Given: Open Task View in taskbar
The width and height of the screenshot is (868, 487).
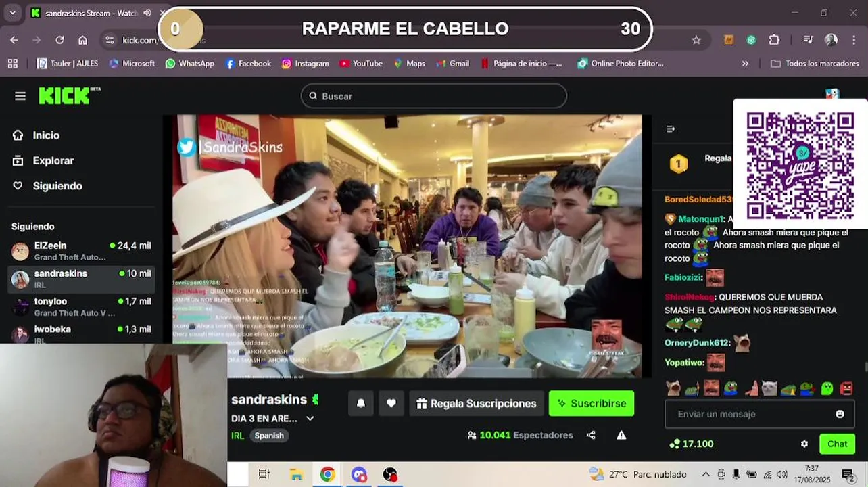Looking at the screenshot, I should (264, 474).
